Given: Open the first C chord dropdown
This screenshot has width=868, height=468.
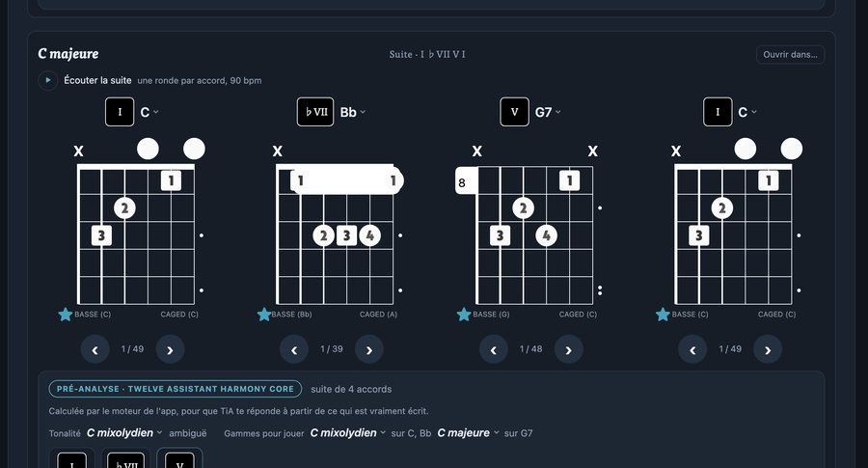Looking at the screenshot, I should pyautogui.click(x=149, y=112).
